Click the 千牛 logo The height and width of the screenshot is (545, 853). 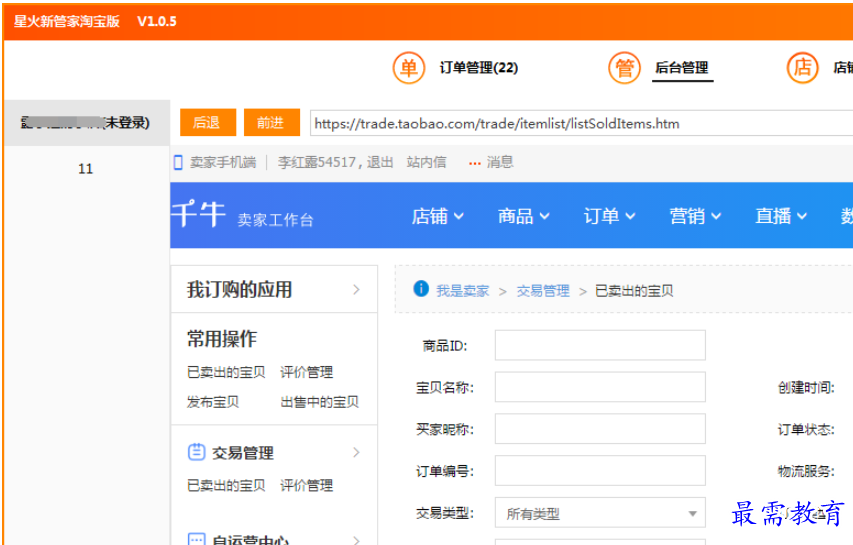coord(198,214)
